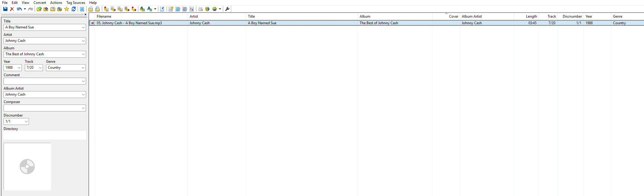Close the tag panel with the x button
The image size is (644, 196).
(85, 14)
